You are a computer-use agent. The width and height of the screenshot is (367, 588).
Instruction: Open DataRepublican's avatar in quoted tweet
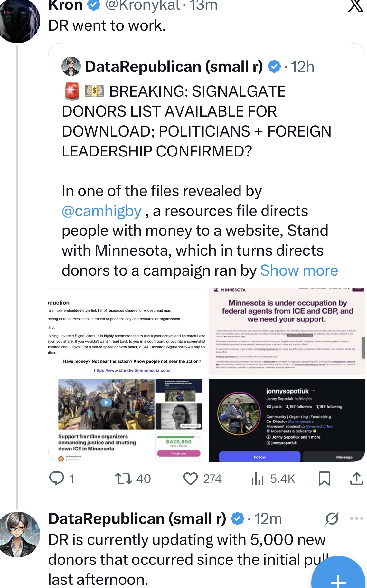[71, 66]
